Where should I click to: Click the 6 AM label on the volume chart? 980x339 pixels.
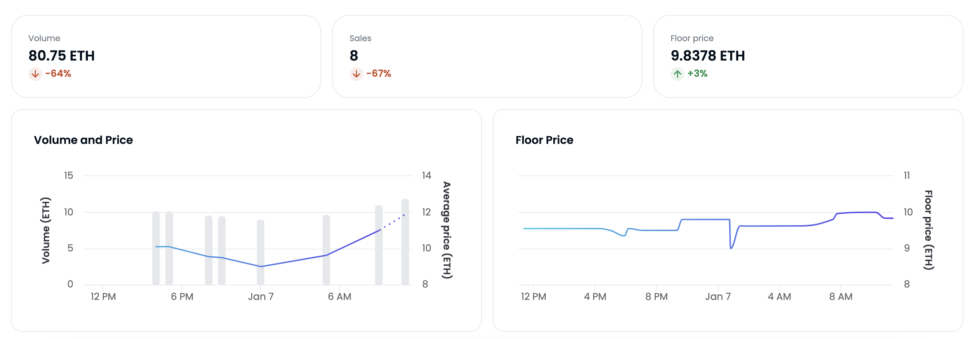coord(339,296)
